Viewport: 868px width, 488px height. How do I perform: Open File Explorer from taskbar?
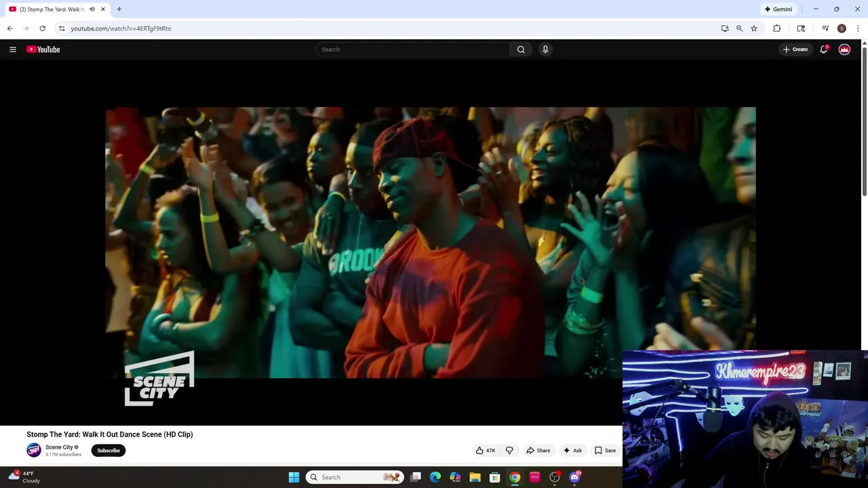point(475,477)
